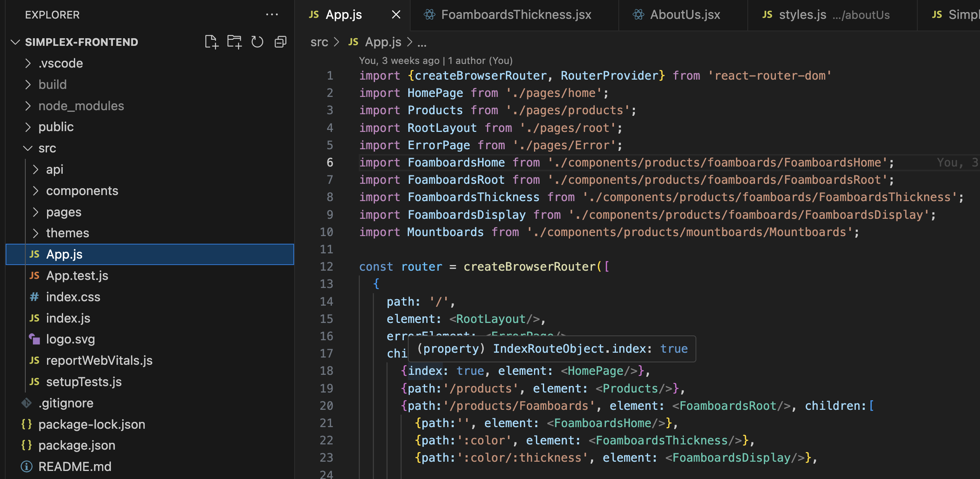Open index.css in the file tree
Screen dimensions: 980x479
[x=150, y=297]
